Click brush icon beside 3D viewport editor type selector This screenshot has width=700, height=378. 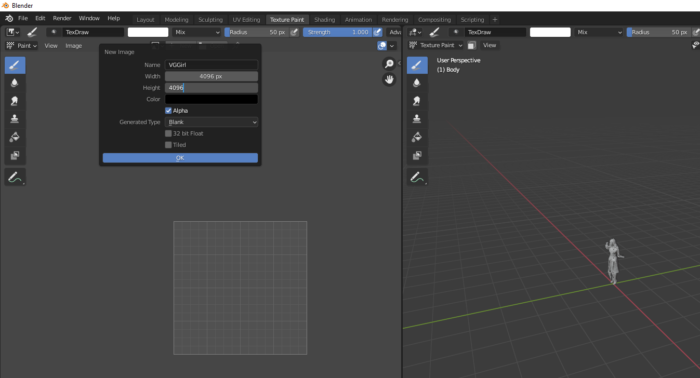tap(434, 32)
